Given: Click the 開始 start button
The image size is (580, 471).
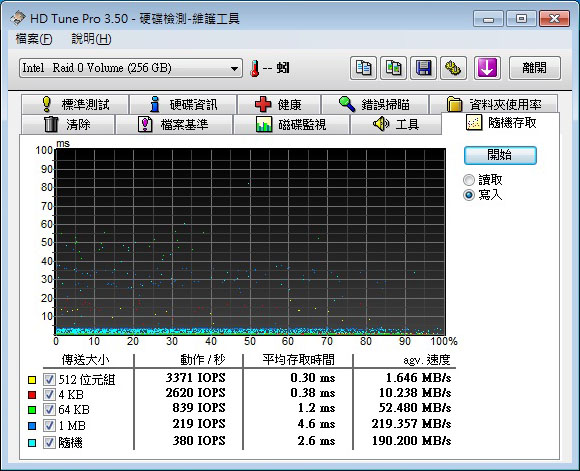Looking at the screenshot, I should pos(500,155).
